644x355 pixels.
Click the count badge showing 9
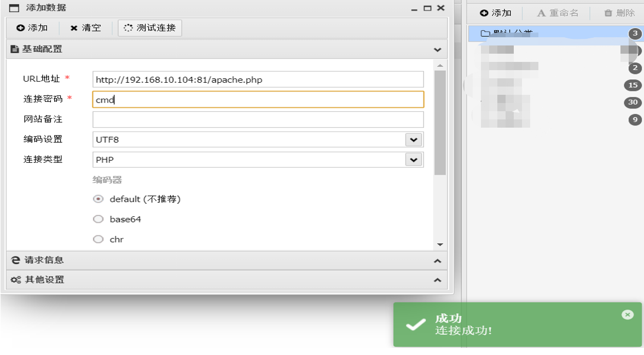[x=635, y=120]
